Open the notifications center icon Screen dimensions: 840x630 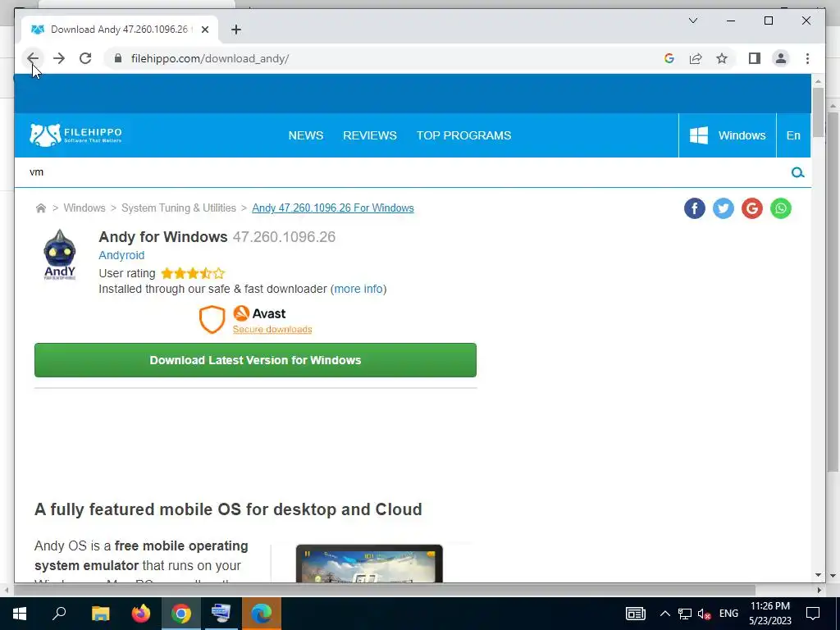813,614
